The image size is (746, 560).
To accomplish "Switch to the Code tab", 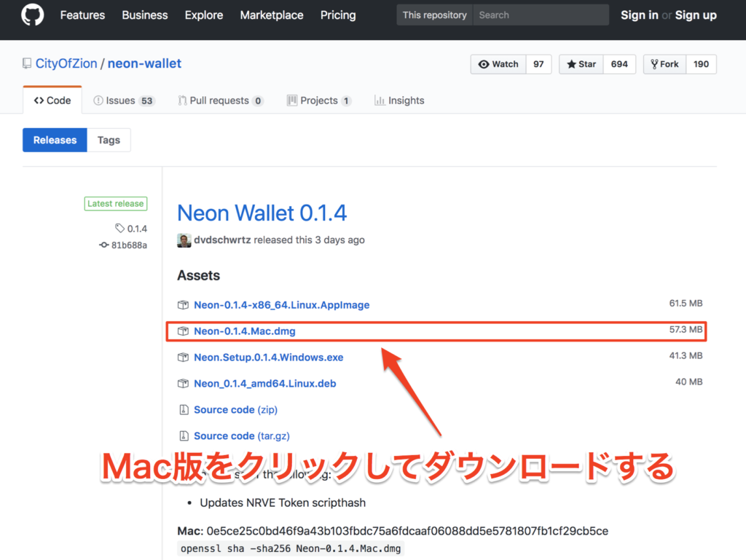I will pyautogui.click(x=52, y=100).
